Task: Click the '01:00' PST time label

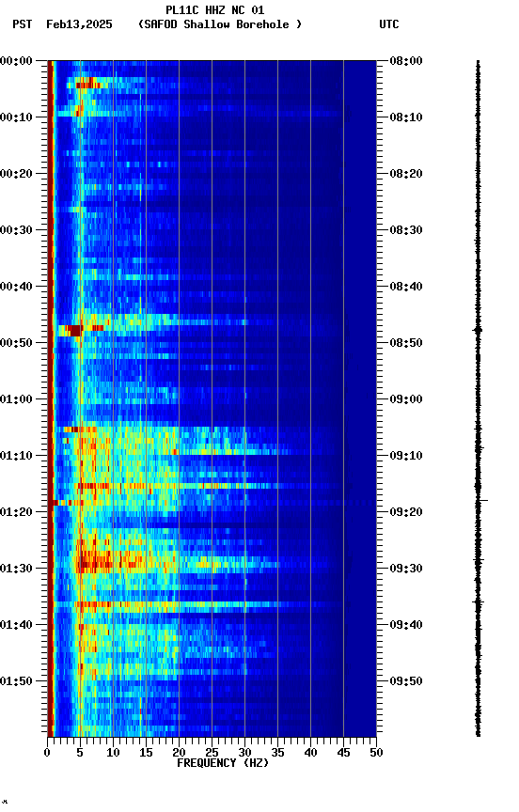Action: click(16, 399)
